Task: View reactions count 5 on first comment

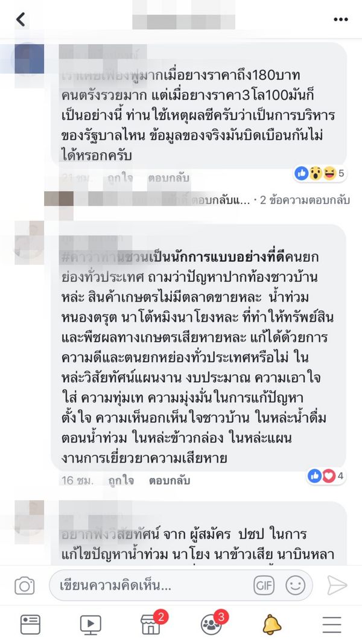Action: point(320,173)
